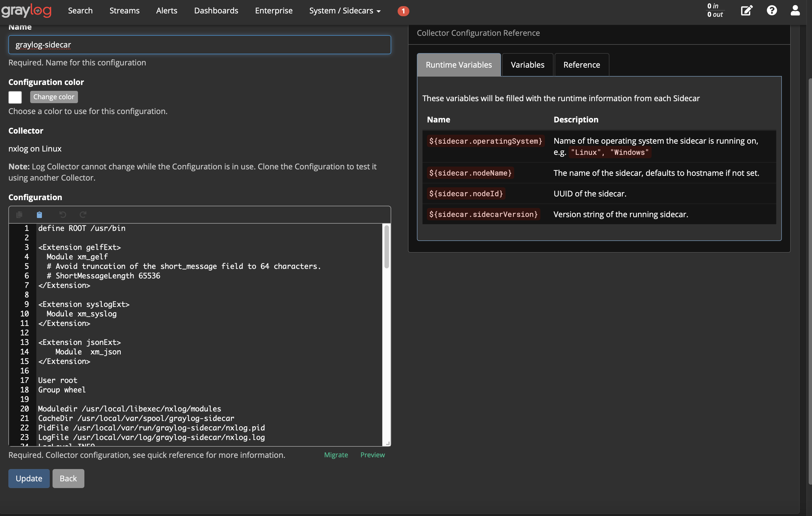Click Update to save the configuration
The height and width of the screenshot is (516, 812).
click(29, 478)
